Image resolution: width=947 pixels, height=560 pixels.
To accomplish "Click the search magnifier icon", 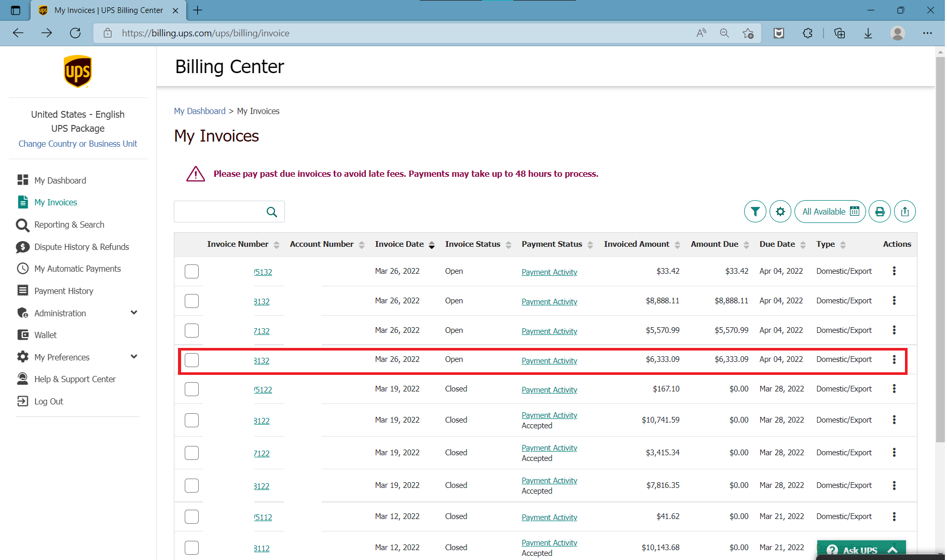I will tap(271, 212).
